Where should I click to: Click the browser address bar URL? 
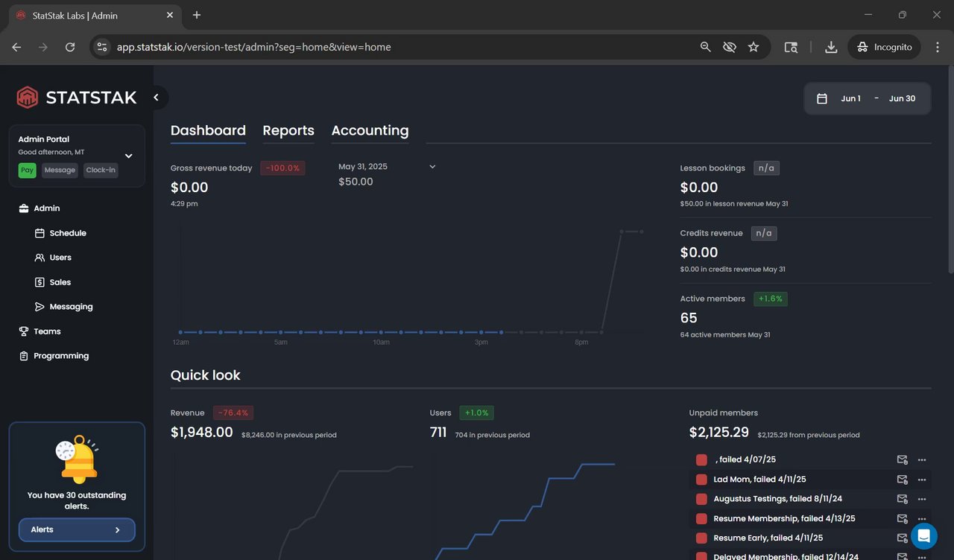pos(254,47)
